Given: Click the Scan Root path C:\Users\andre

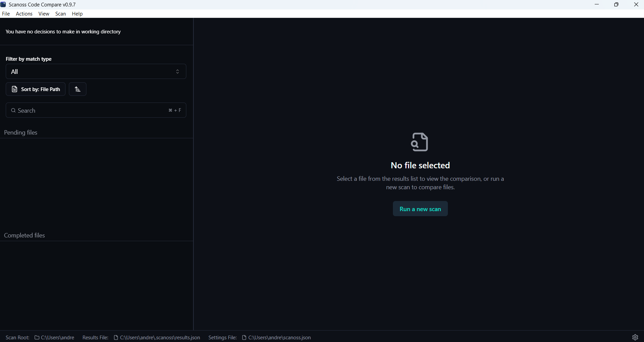Looking at the screenshot, I should click(54, 338).
